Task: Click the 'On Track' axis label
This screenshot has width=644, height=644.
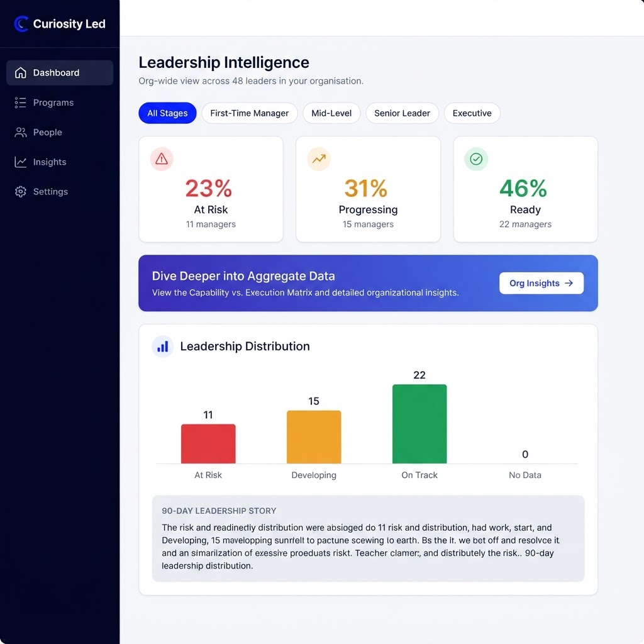Action: click(x=419, y=475)
